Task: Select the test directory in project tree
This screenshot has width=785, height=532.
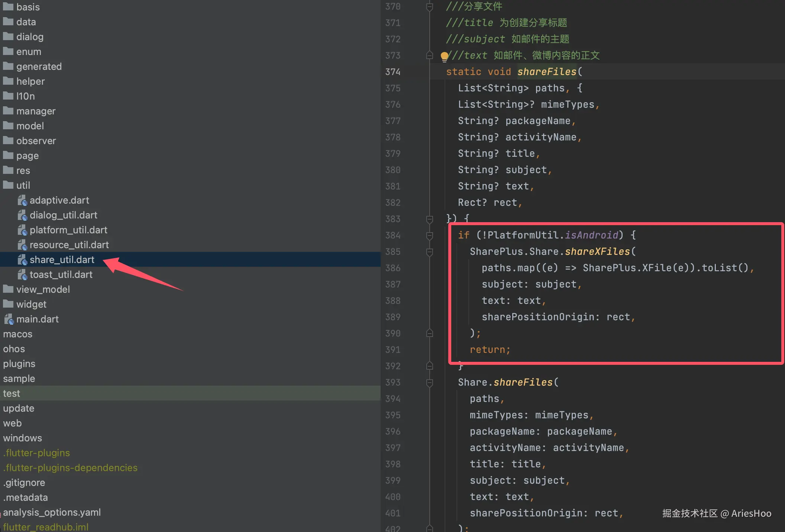Action: (x=12, y=393)
